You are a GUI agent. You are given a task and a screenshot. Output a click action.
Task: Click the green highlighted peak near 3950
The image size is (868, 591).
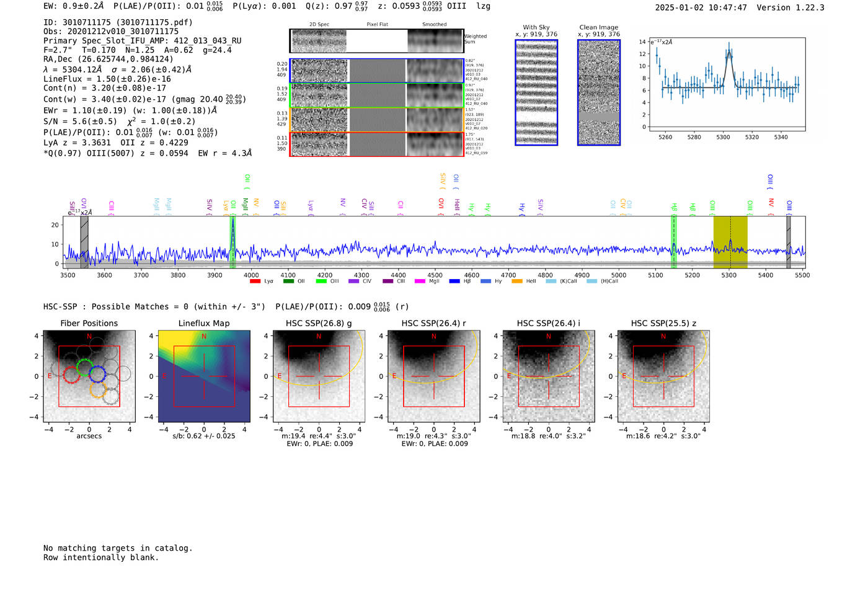click(232, 242)
